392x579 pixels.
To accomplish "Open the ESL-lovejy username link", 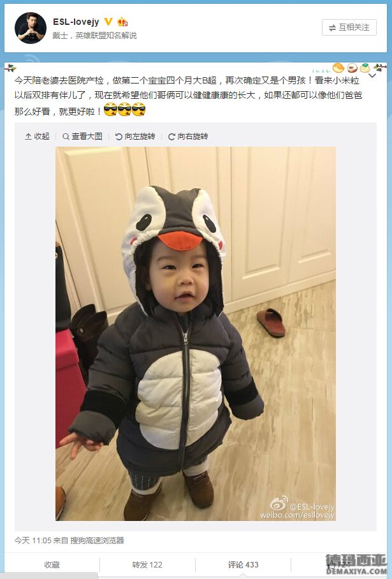I will pos(76,22).
